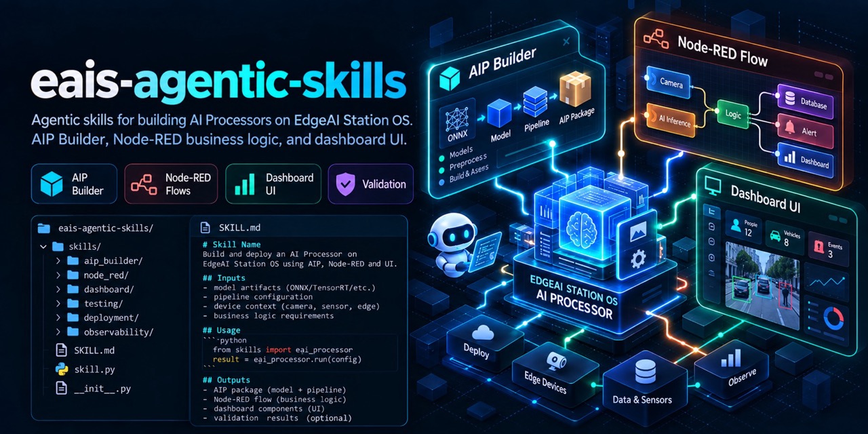Select the Camera node in Node-RED Flow
The width and height of the screenshot is (868, 434).
pos(670,83)
